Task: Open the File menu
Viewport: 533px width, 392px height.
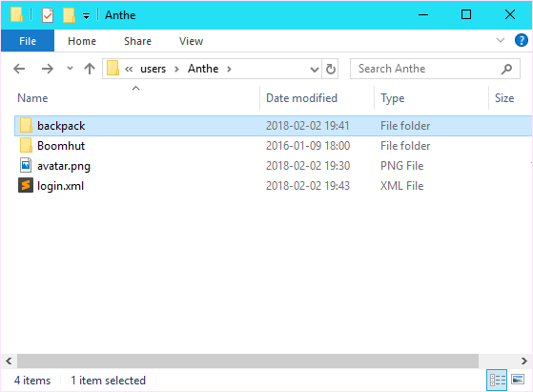Action: 28,41
